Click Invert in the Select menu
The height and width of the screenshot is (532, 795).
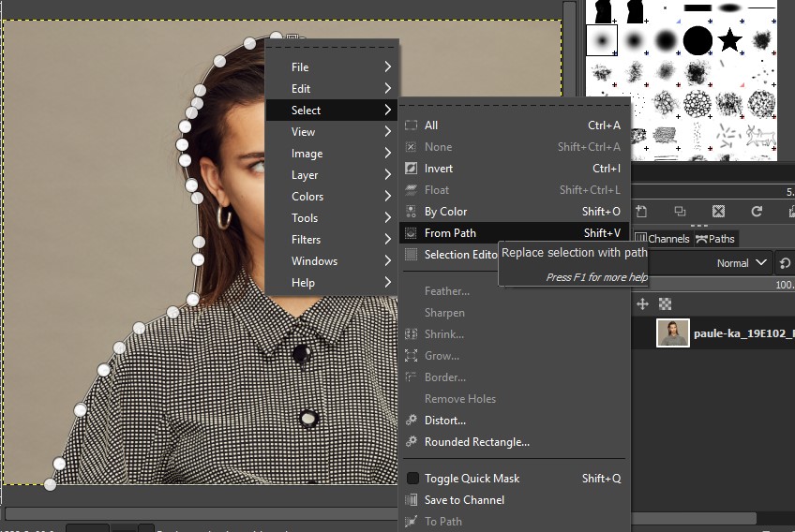pos(439,169)
